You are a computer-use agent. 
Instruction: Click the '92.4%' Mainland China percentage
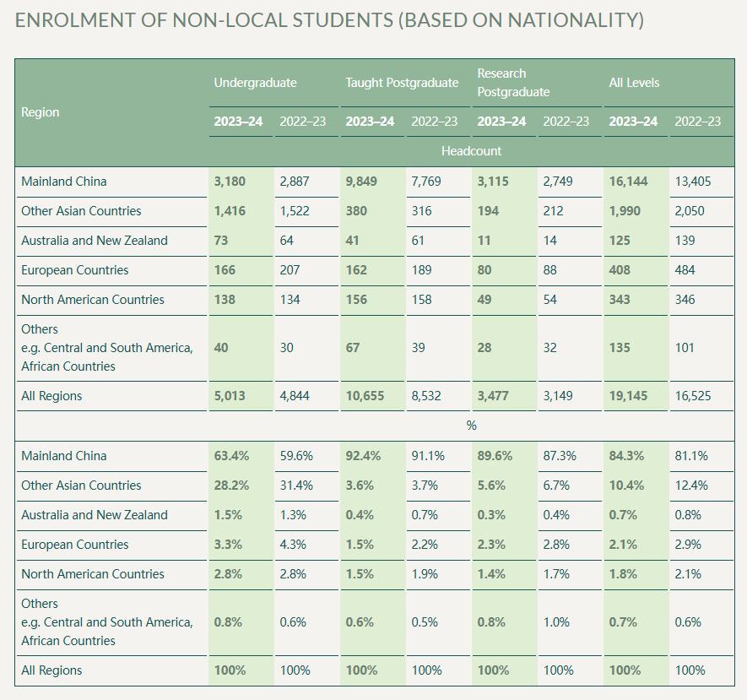[363, 456]
